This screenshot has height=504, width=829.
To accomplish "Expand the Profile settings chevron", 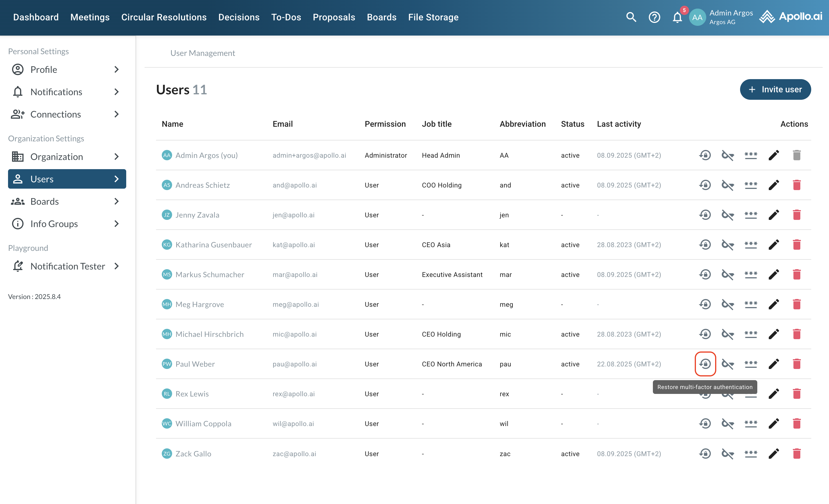I will (116, 70).
